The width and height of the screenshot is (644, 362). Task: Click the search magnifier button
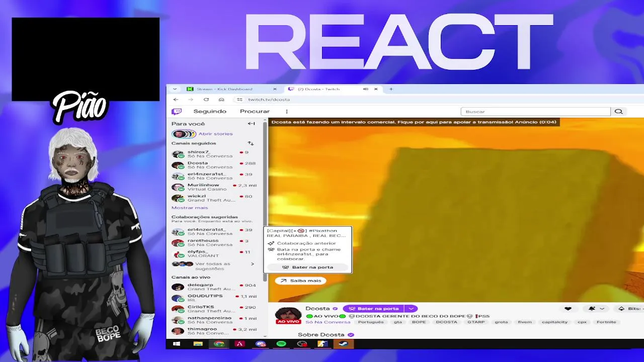[618, 112]
